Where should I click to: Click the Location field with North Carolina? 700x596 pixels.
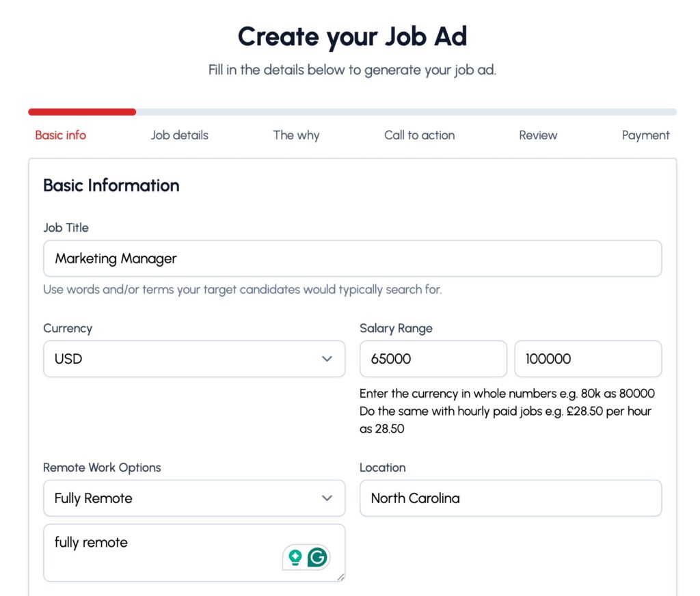click(x=510, y=498)
